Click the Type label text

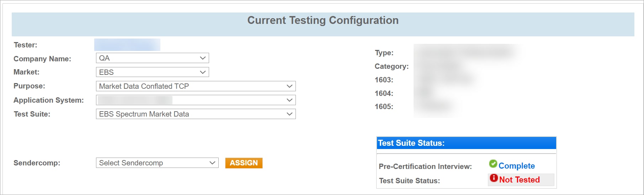[x=384, y=53]
